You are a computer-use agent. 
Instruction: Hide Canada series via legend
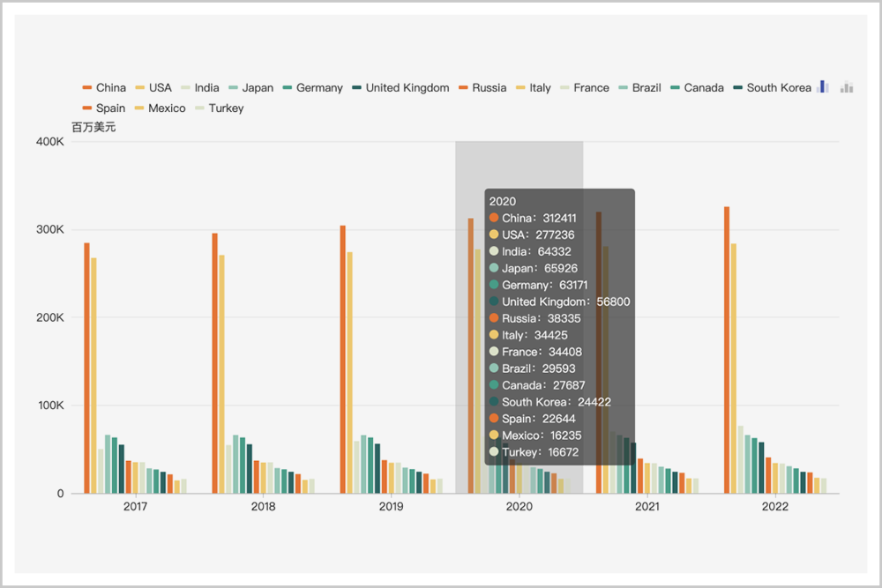click(x=697, y=87)
